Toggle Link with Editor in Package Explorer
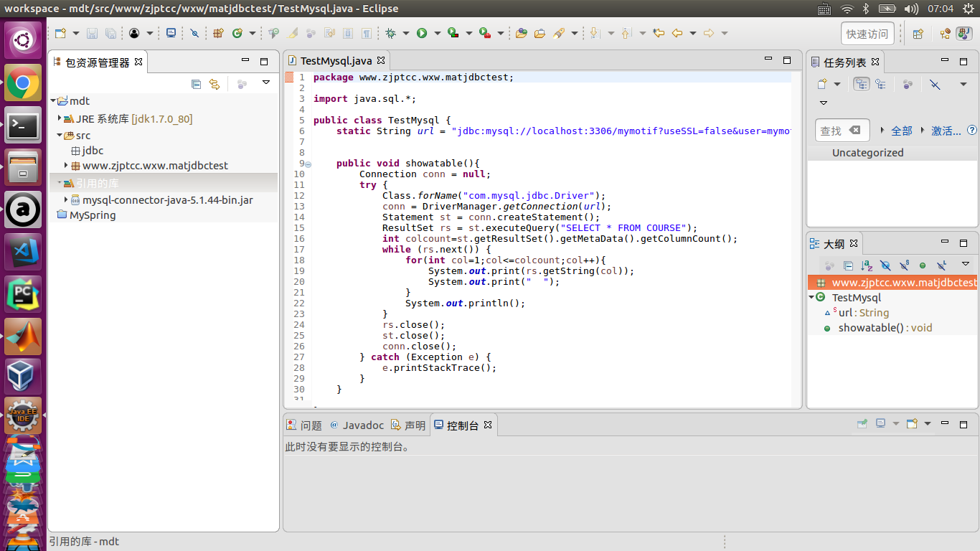This screenshot has height=551, width=980. (x=214, y=84)
